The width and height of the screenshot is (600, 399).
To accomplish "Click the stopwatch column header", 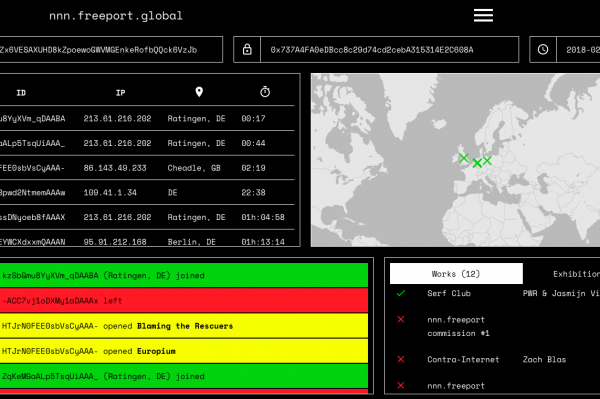I will [x=265, y=92].
